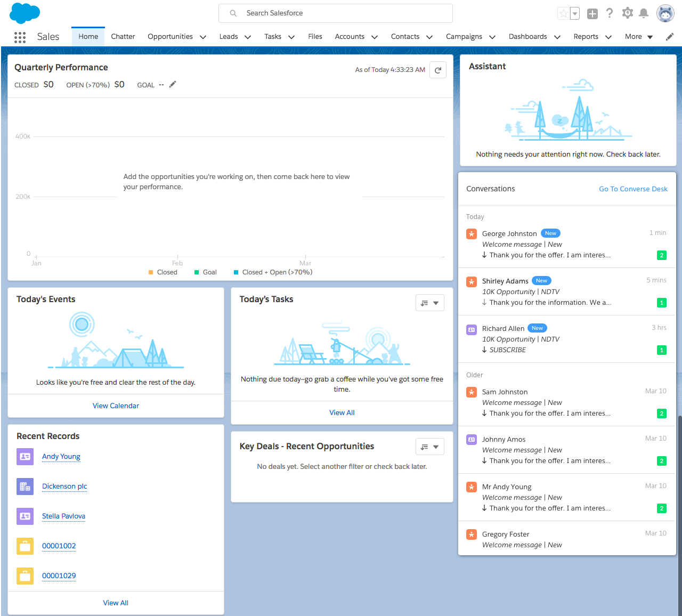Click the Salesforce cloud logo
Screen dimensions: 682x616
(x=25, y=13)
